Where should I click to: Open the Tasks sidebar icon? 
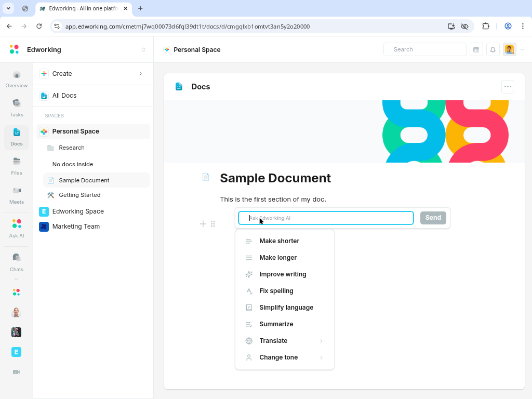click(x=16, y=108)
